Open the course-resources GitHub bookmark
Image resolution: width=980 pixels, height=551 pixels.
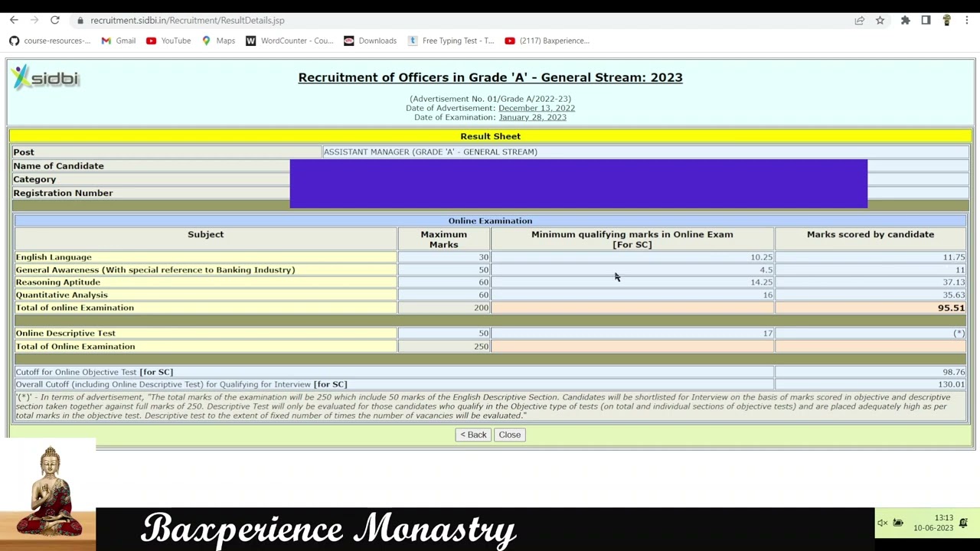tap(50, 41)
